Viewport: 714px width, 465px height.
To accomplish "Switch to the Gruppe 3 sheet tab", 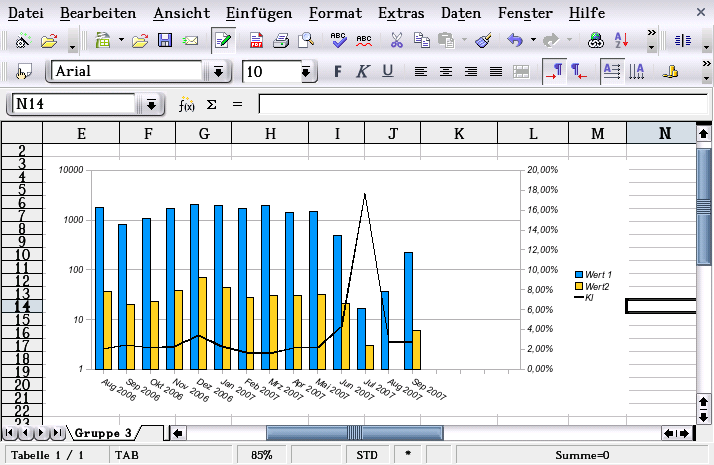I will [100, 433].
